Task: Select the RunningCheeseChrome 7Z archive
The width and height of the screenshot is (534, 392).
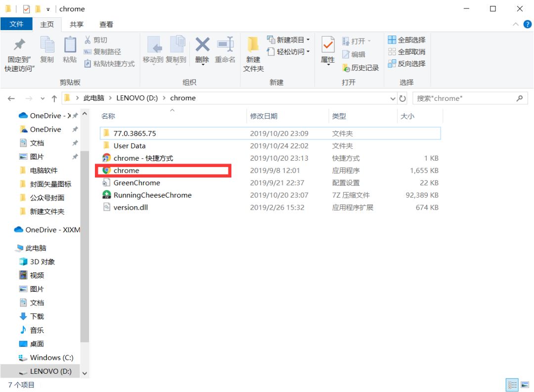Action: click(x=270, y=195)
